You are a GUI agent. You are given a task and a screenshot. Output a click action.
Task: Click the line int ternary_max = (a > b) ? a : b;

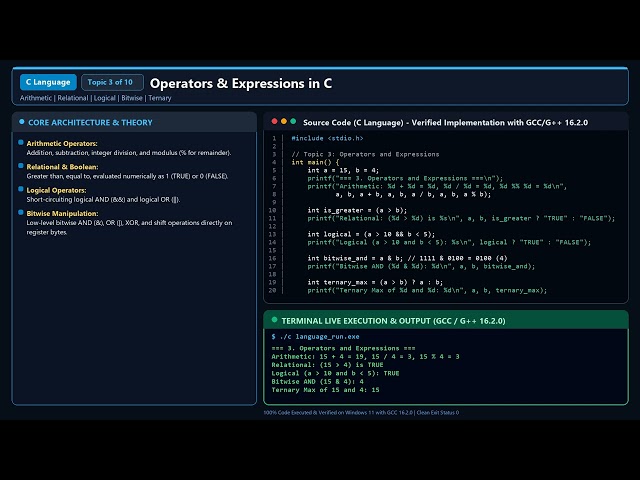click(375, 282)
